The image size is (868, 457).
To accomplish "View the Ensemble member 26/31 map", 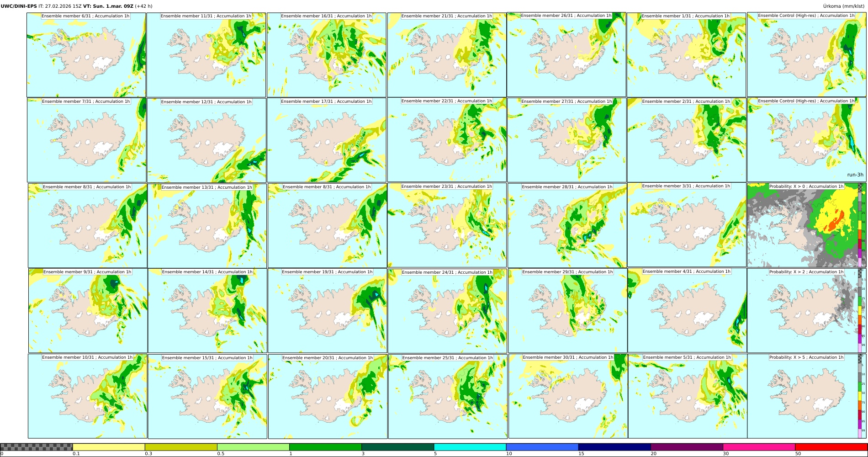I will coord(566,54).
